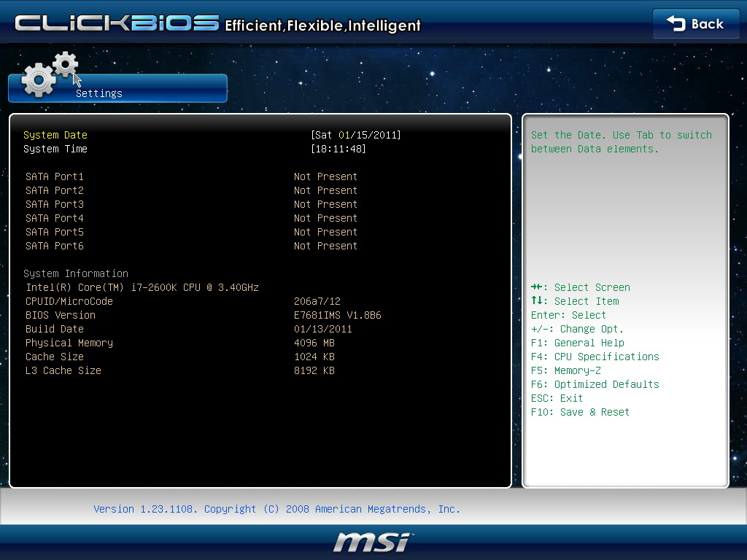Click the CPUID/MicroCode label
The width and height of the screenshot is (747, 560).
[69, 301]
